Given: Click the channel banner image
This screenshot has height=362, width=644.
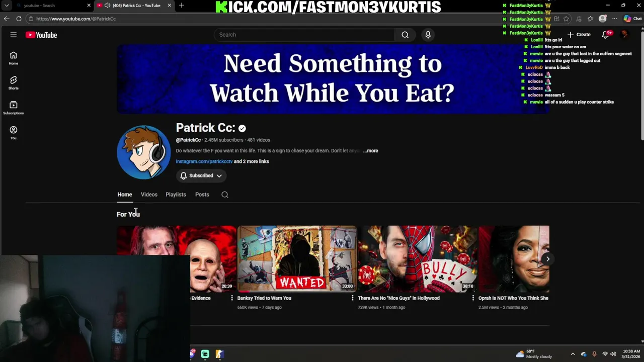Looking at the screenshot, I should [333, 79].
